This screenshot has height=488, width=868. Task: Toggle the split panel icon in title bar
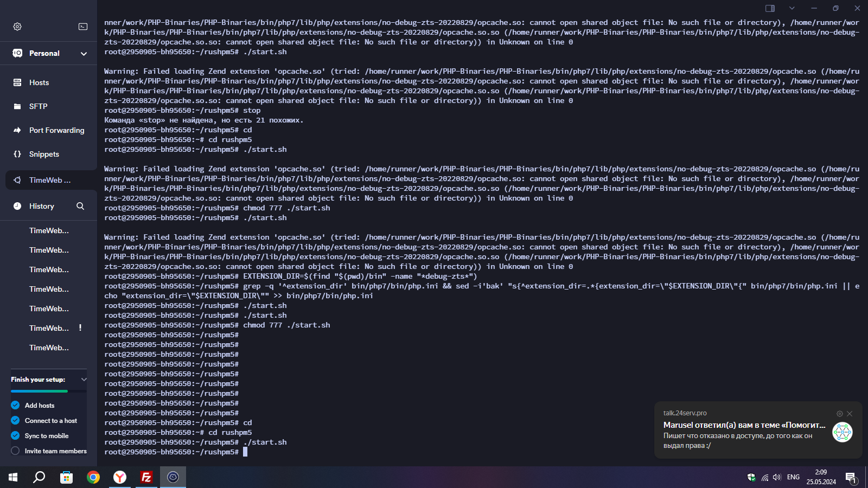pos(770,8)
